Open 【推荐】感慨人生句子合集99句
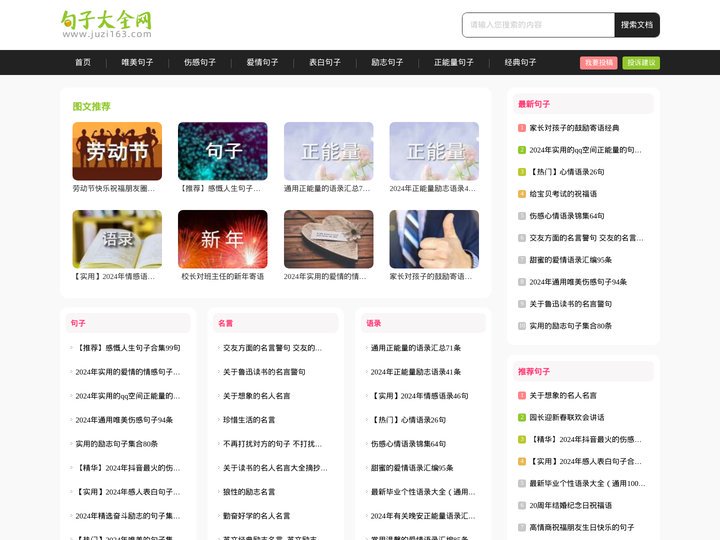This screenshot has height=540, width=720. (128, 348)
